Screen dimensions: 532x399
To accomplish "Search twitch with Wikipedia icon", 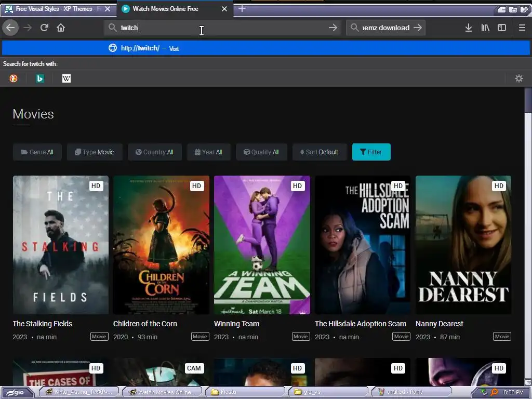I will pyautogui.click(x=66, y=78).
